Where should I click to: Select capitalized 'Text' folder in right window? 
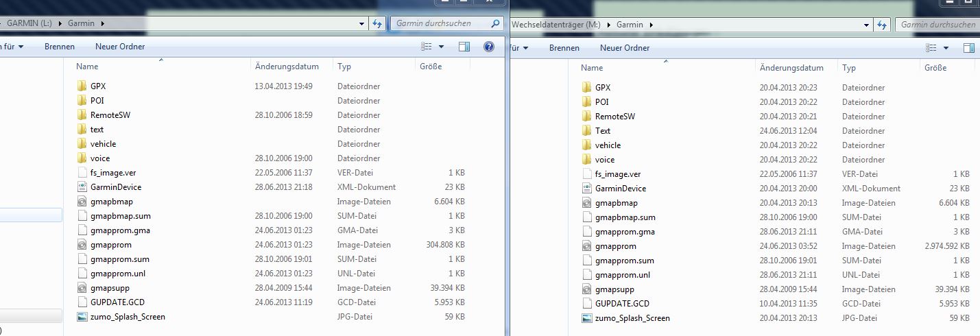pos(603,131)
